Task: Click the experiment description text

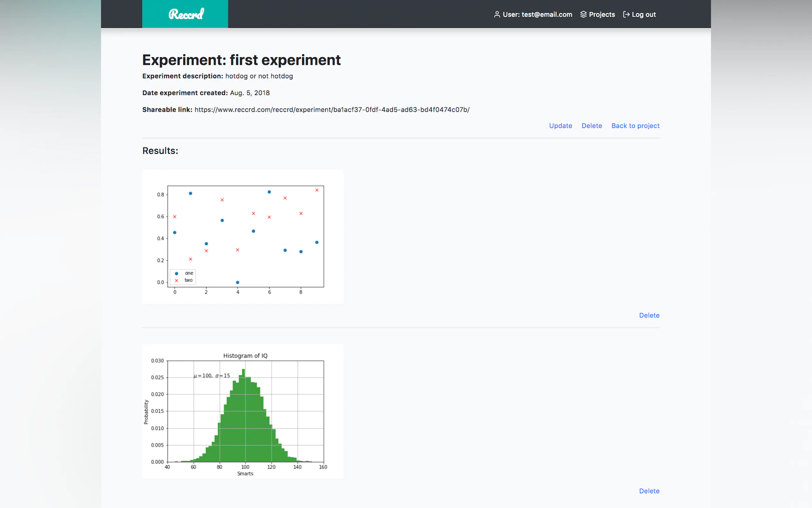Action: (x=259, y=76)
